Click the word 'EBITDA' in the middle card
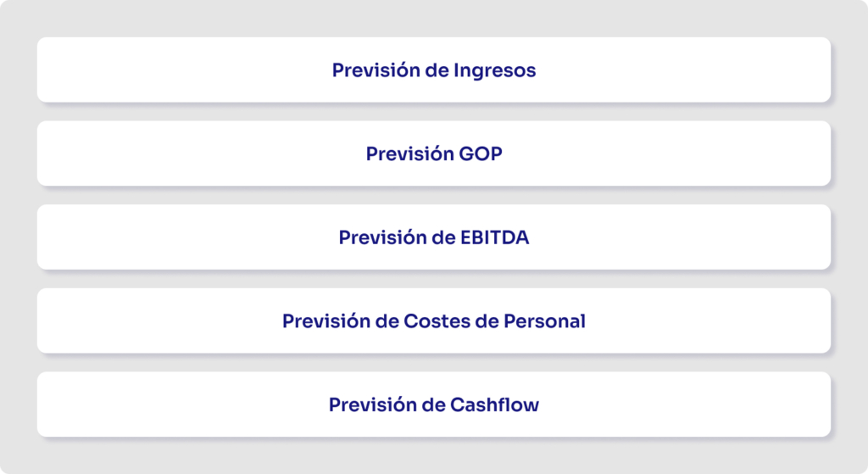The image size is (868, 474). (494, 237)
